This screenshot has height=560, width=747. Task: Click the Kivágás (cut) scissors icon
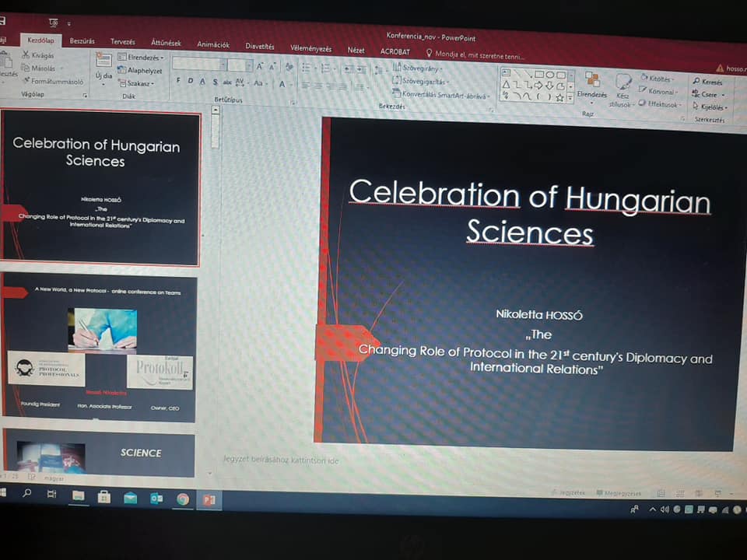coord(26,55)
